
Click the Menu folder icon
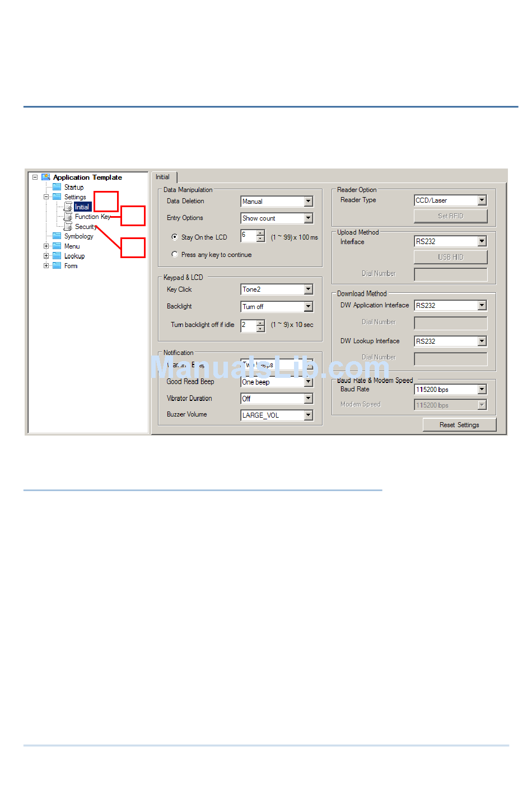pyautogui.click(x=57, y=246)
